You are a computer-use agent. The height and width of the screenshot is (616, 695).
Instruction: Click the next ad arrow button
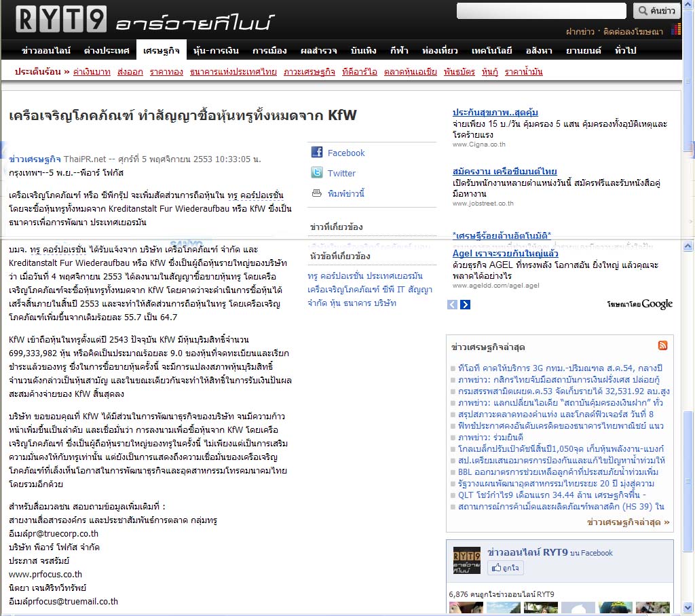click(465, 305)
